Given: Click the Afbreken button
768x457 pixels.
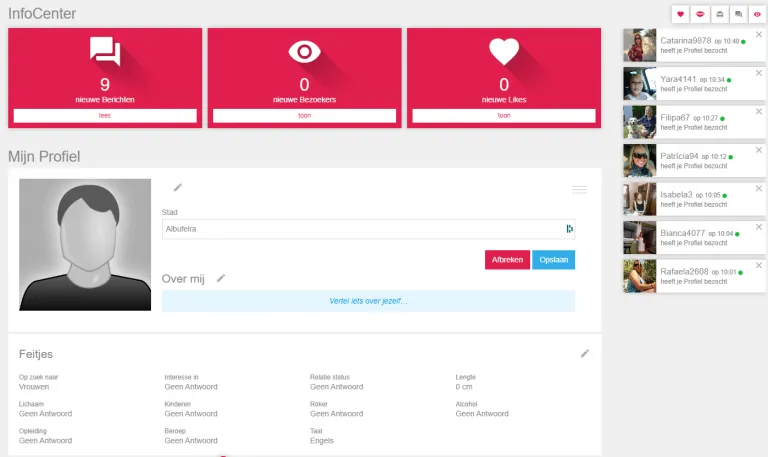Looking at the screenshot, I should [507, 260].
